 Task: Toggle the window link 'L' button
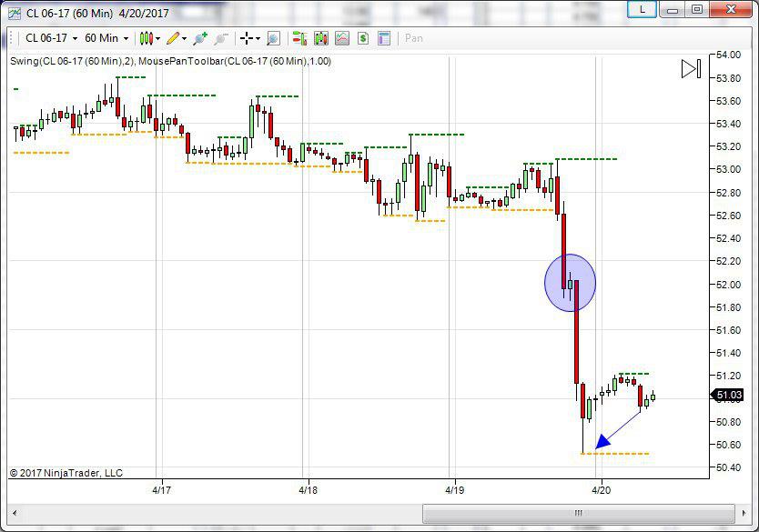[x=643, y=9]
